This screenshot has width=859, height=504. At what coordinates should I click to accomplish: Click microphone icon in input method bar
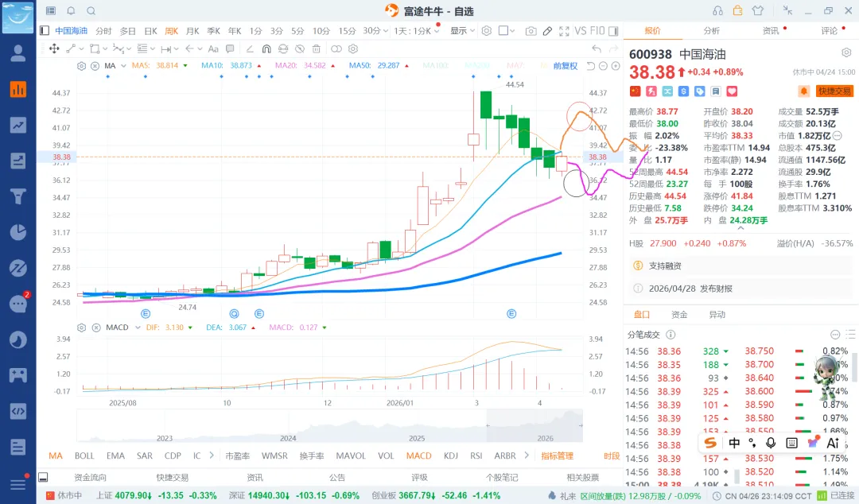point(771,443)
